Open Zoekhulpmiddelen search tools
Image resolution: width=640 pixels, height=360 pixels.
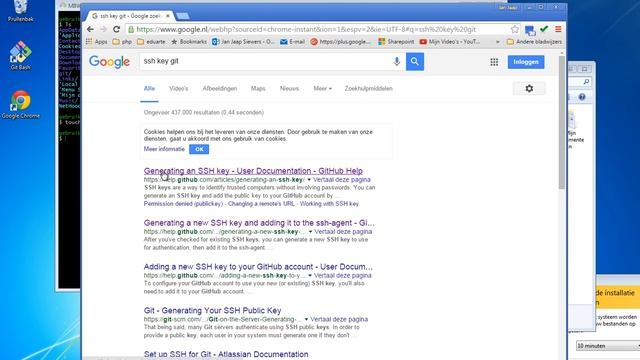pyautogui.click(x=369, y=89)
